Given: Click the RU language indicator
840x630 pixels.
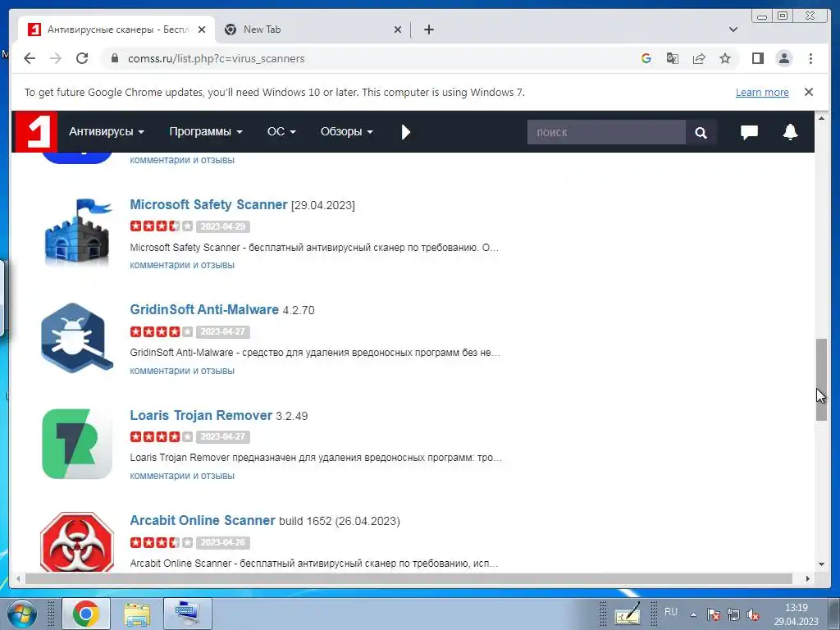Looking at the screenshot, I should pyautogui.click(x=671, y=612).
